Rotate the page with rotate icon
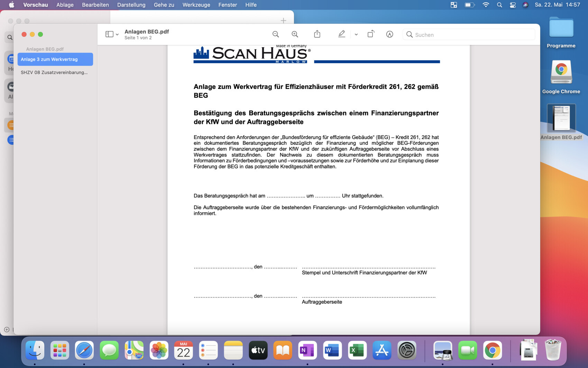588x368 pixels. pos(370,34)
